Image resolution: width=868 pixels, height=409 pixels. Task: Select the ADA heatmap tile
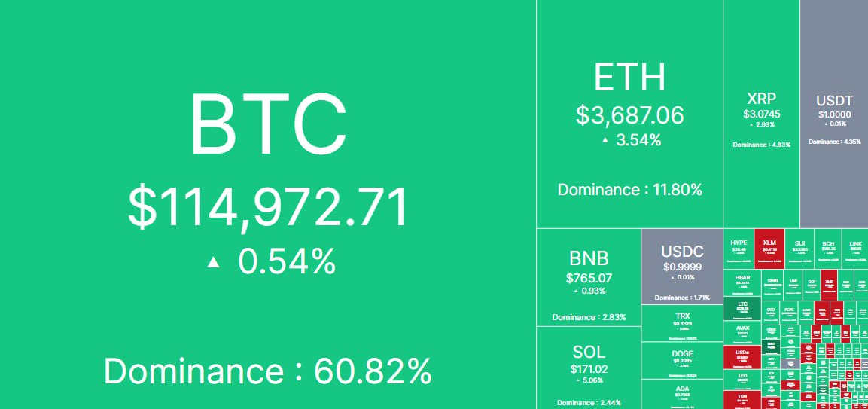point(682,394)
